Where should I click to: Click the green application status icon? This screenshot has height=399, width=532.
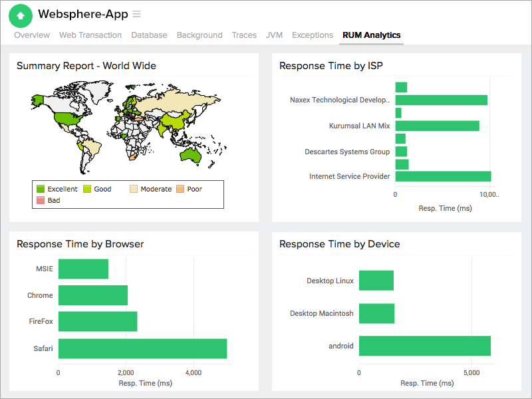point(20,15)
